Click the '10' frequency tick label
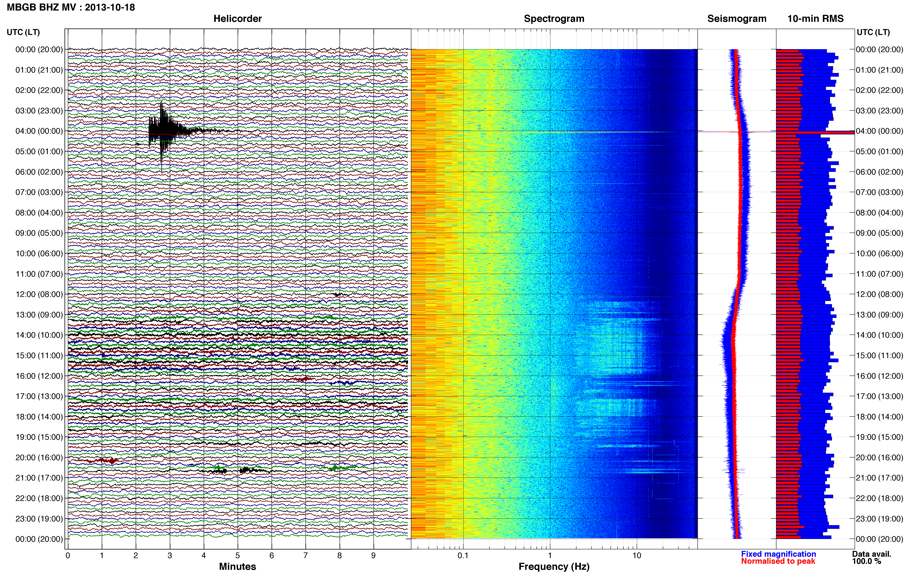The width and height of the screenshot is (924, 578). point(637,555)
